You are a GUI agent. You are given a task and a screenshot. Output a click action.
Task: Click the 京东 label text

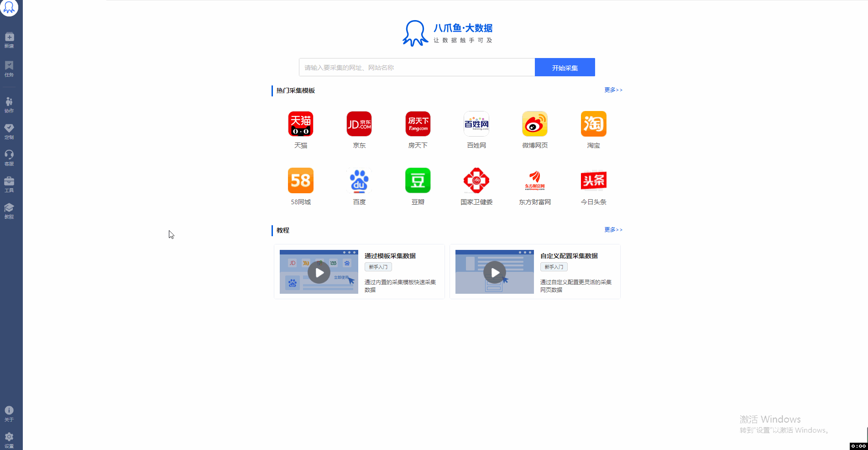[x=359, y=145]
